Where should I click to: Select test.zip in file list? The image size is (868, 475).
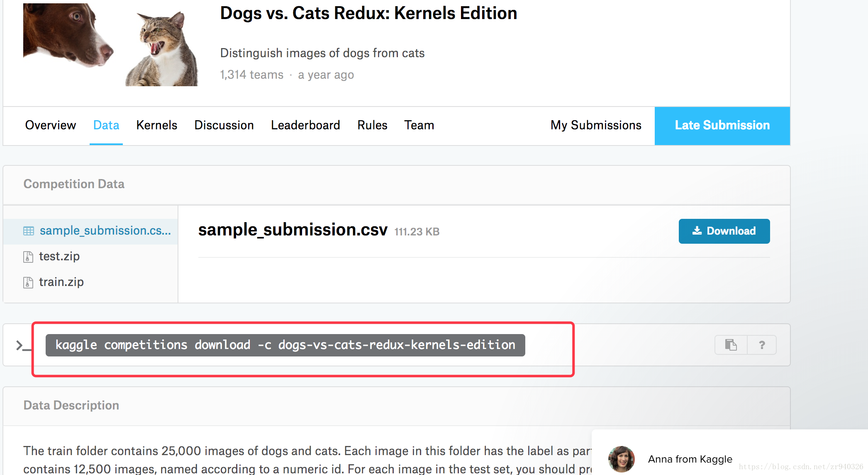[x=59, y=257]
